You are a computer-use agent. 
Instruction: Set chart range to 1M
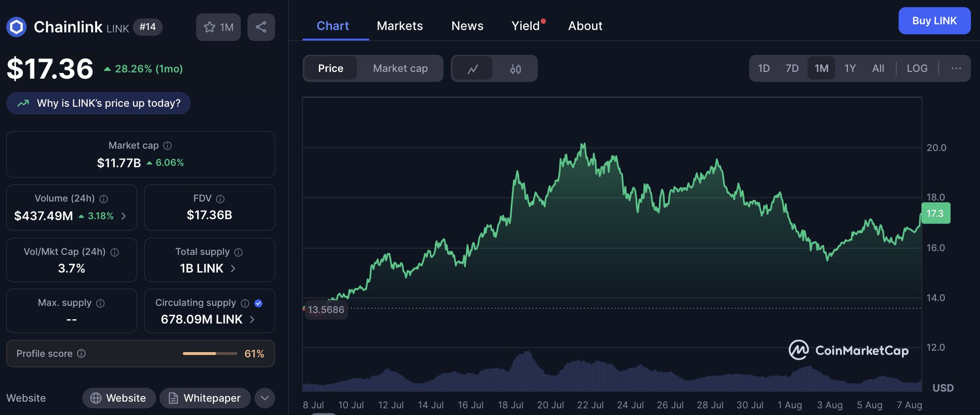click(822, 69)
